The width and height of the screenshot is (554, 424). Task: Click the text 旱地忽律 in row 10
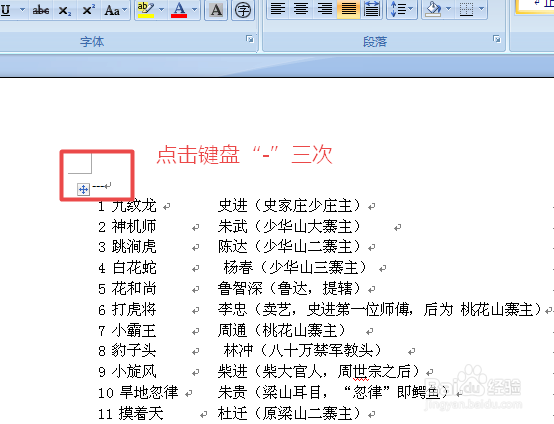pyautogui.click(x=149, y=392)
